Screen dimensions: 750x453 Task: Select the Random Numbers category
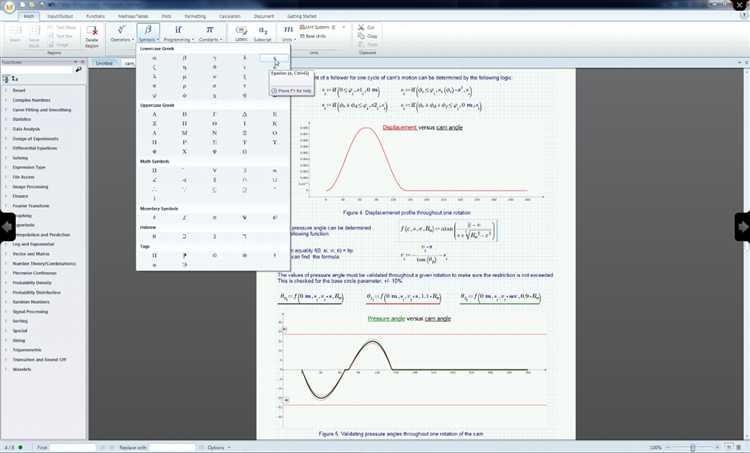coord(31,302)
